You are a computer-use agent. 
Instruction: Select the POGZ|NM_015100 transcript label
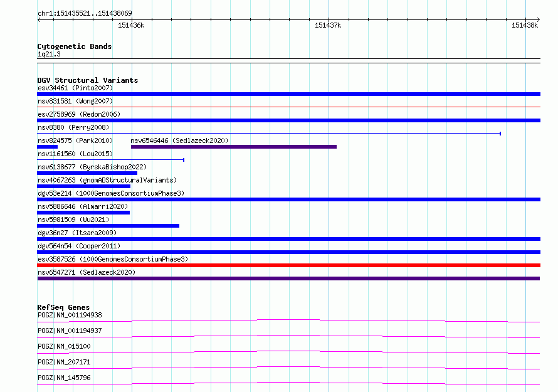[64, 346]
